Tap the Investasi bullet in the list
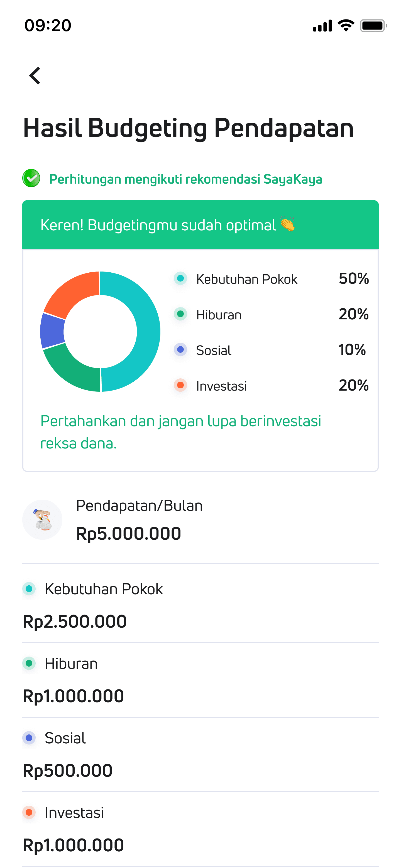Viewport: 401px width, 868px height. 29,812
